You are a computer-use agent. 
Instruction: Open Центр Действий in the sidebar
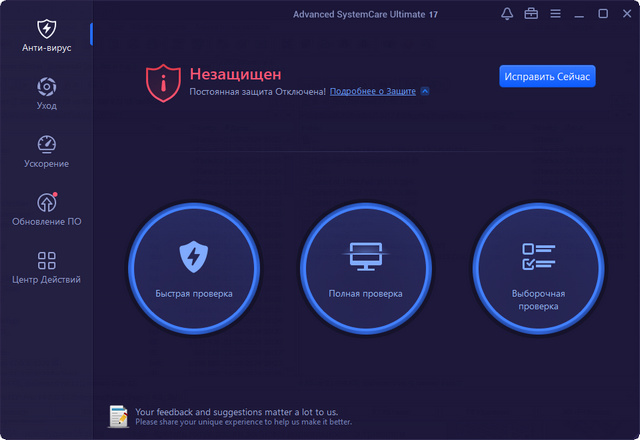click(x=46, y=267)
